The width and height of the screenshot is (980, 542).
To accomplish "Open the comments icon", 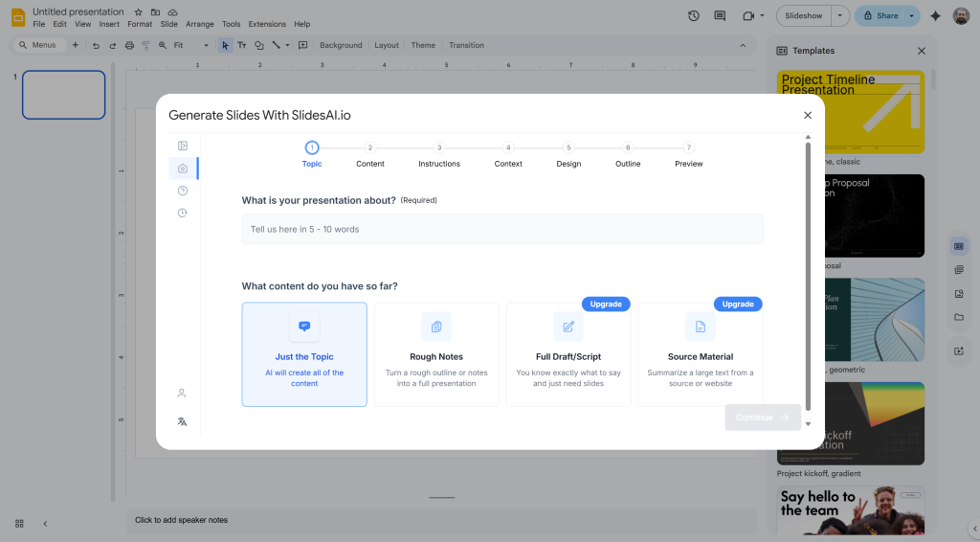I will coord(720,15).
